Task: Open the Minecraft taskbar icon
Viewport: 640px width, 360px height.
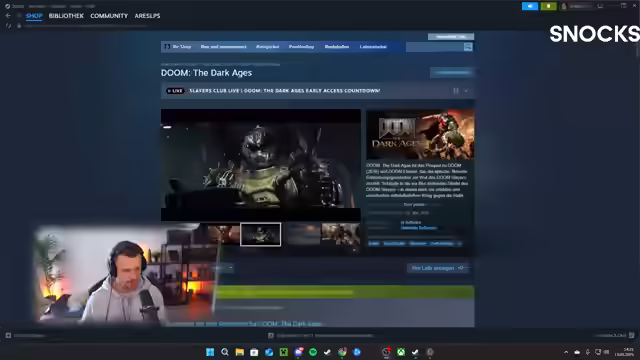Action: [x=284, y=352]
